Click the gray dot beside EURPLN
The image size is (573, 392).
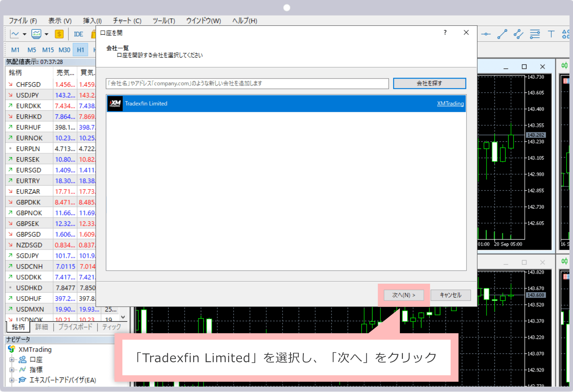click(10, 148)
